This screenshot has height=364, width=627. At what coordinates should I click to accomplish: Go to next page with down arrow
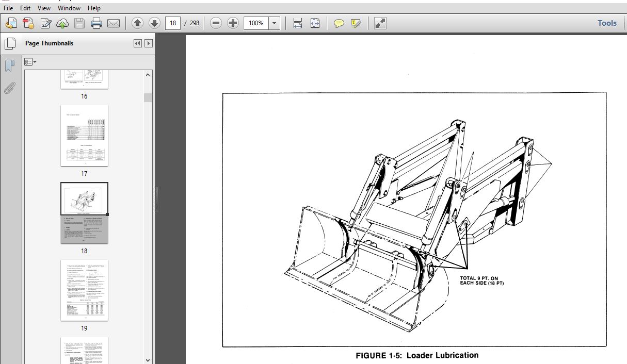point(154,23)
